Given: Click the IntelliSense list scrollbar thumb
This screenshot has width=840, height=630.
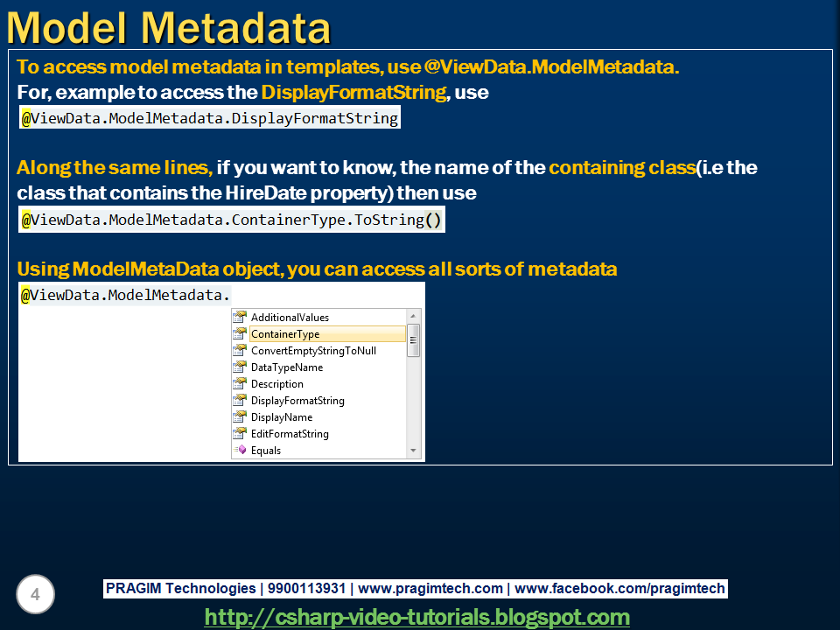Looking at the screenshot, I should pyautogui.click(x=413, y=340).
